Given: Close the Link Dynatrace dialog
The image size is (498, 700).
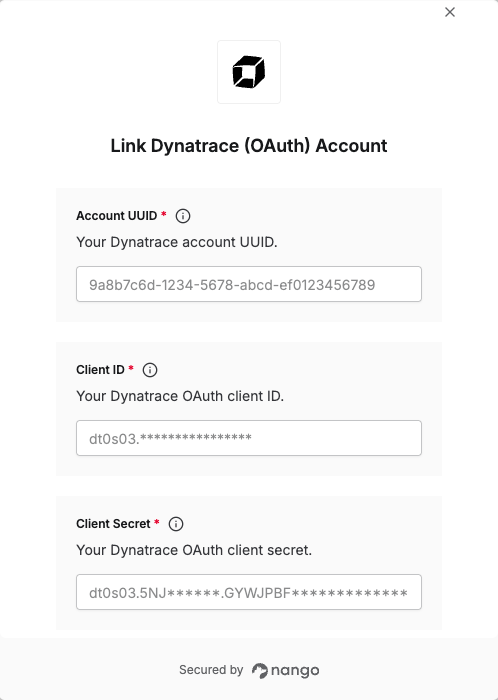Looking at the screenshot, I should pos(450,12).
